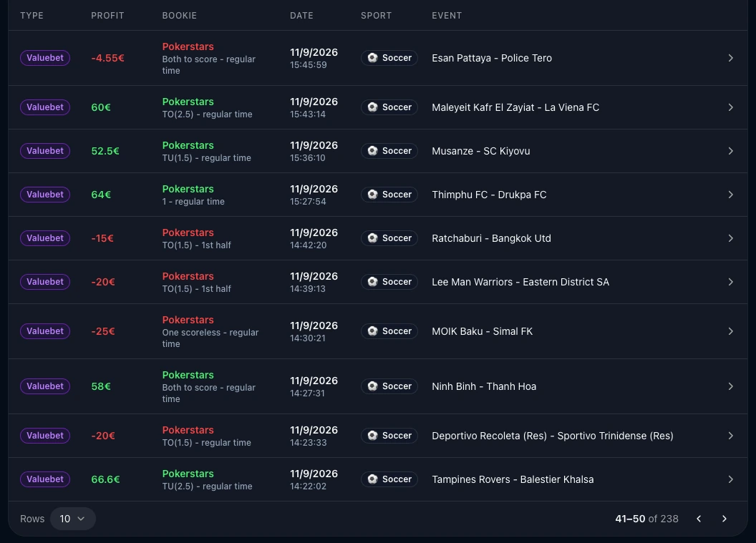Viewport: 756px width, 543px height.
Task: Expand the Maleyeit Kafr El Zayiat row chevron
Action: pyautogui.click(x=730, y=107)
